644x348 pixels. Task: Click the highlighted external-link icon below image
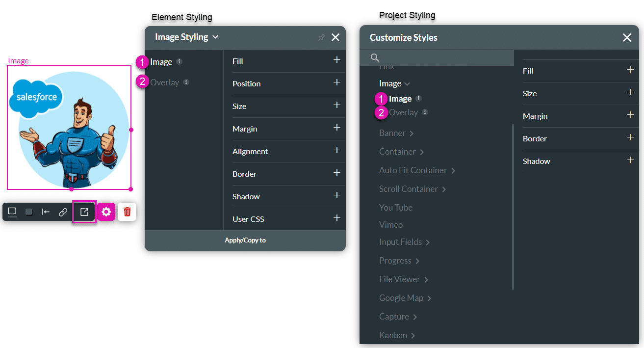click(x=84, y=212)
